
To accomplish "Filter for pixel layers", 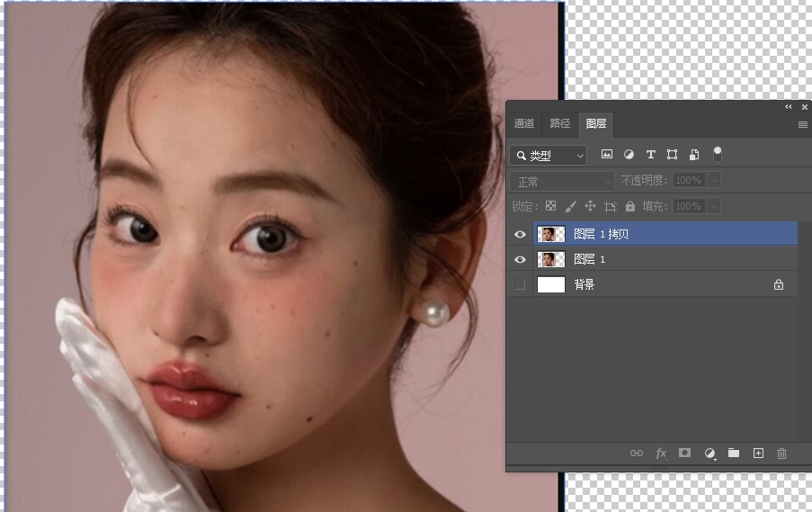I will 606,154.
